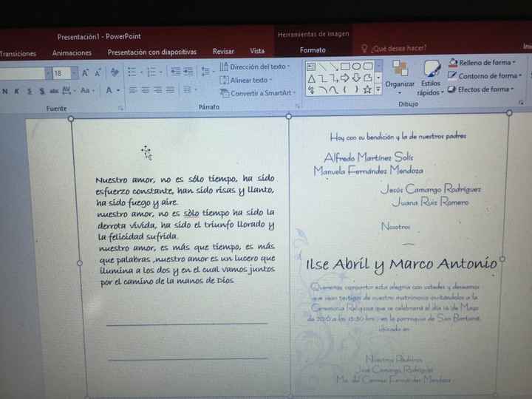Open the Efectos de forma menu

point(481,89)
